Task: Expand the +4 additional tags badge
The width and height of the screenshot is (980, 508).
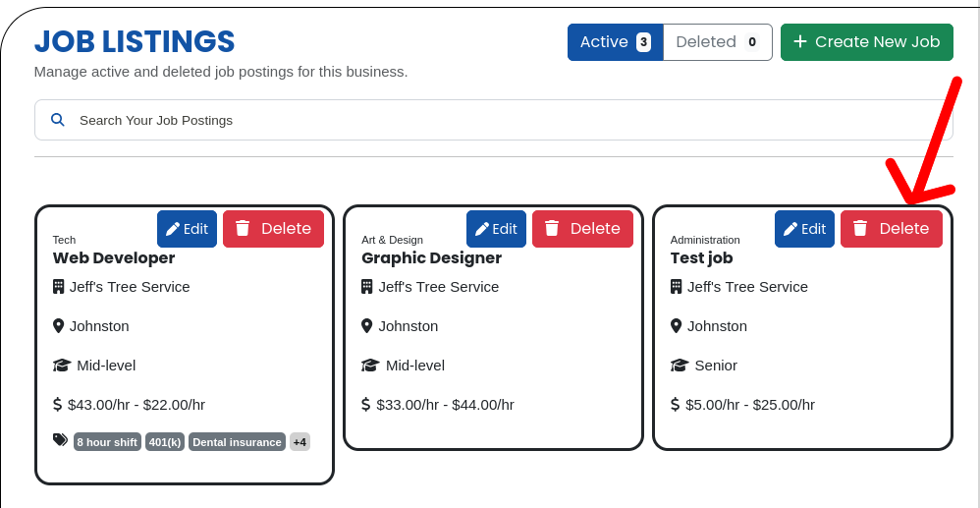Action: (299, 442)
